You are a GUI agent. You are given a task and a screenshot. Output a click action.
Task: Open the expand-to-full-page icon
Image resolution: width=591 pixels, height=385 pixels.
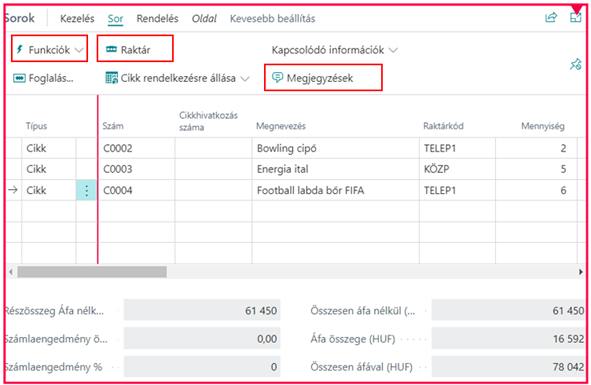pos(576,17)
